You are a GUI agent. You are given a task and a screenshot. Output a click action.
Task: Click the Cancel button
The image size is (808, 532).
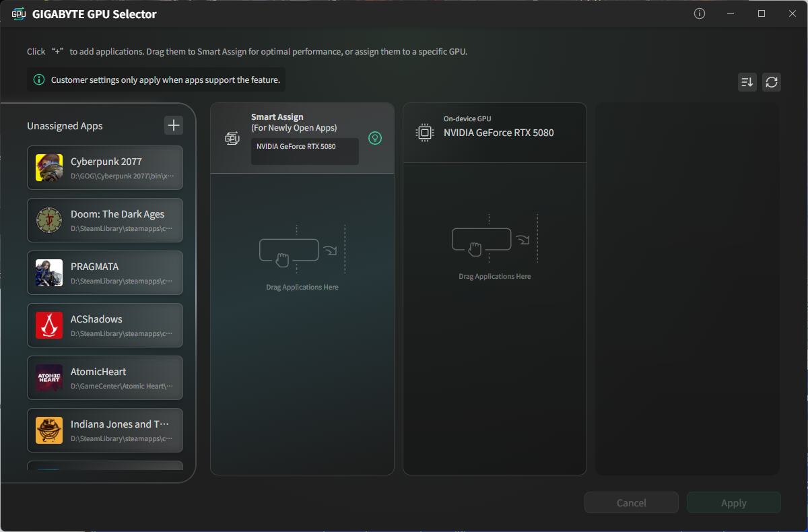pyautogui.click(x=632, y=502)
